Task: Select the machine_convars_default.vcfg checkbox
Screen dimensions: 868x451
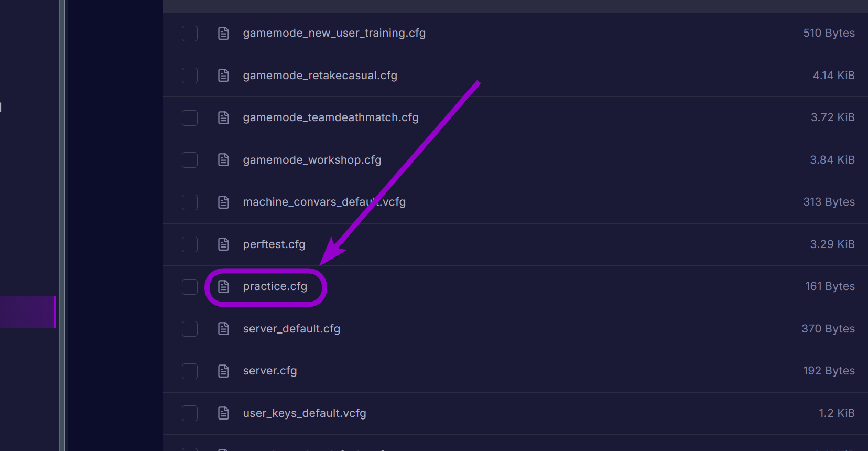Action: coord(190,202)
